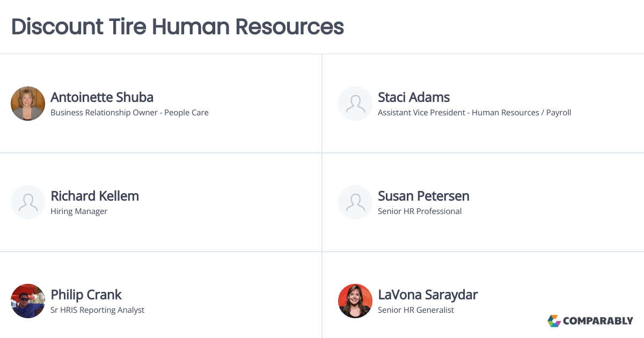Screen dimensions: 644x338
Task: Click the 'Hiring Manager' job title
Action: (x=79, y=211)
